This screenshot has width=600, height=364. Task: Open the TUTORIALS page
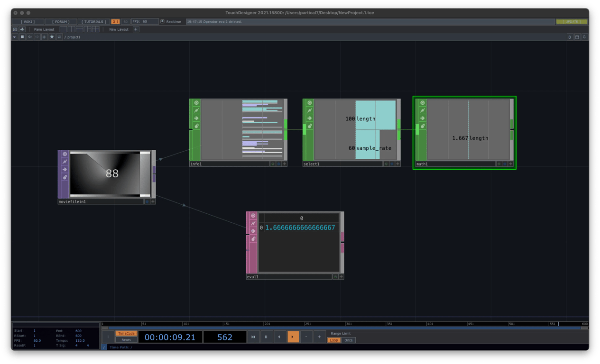tap(93, 21)
